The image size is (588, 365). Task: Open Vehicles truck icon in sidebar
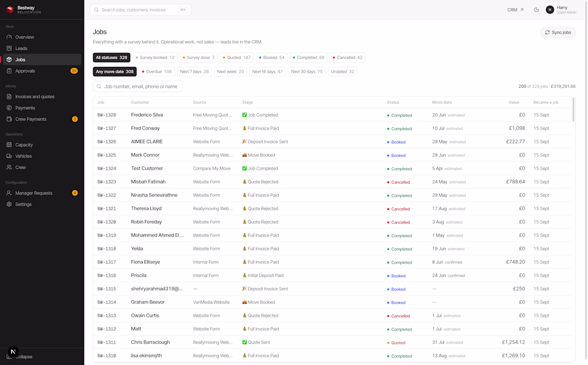pos(9,156)
